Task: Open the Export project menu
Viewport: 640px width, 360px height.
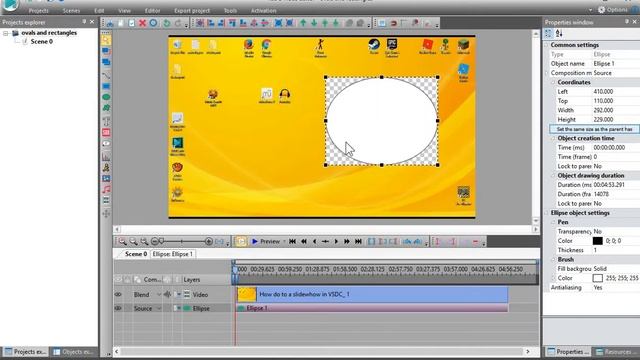Action: tap(192, 11)
